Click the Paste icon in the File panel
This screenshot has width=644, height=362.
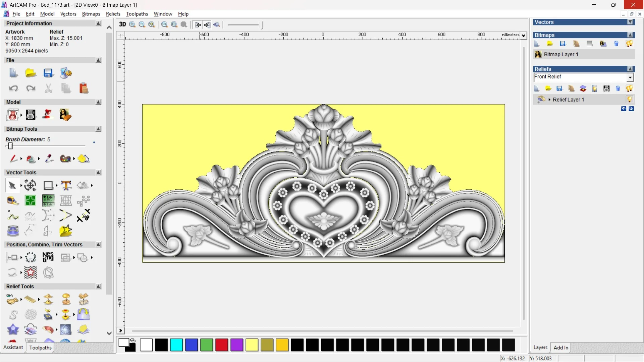pos(84,88)
